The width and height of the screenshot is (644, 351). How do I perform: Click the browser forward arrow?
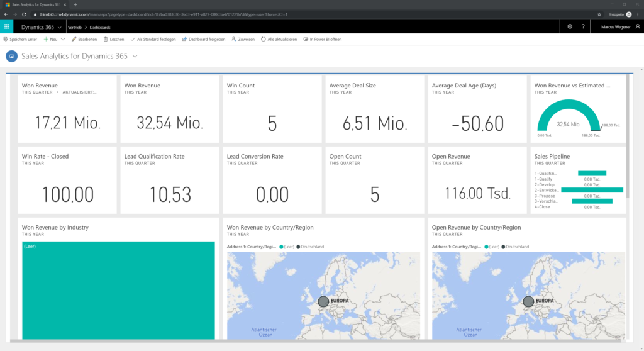tap(15, 14)
